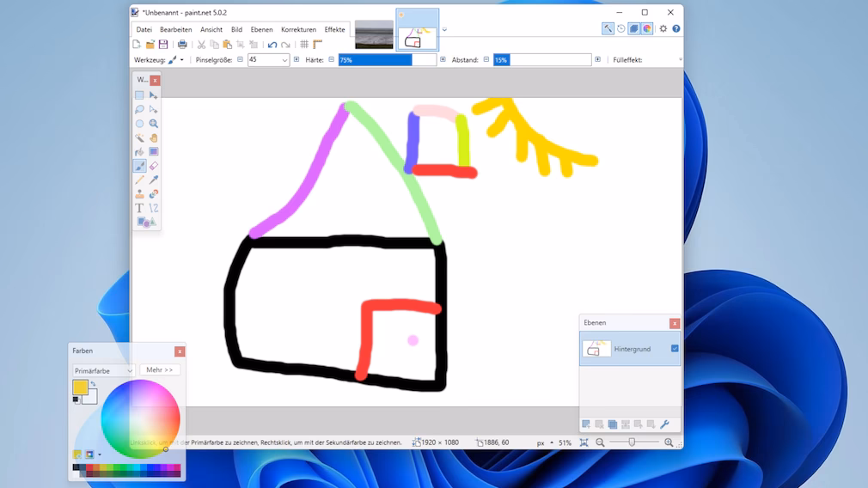Select the Move Selected Pixels tool
The height and width of the screenshot is (488, 868).
153,95
